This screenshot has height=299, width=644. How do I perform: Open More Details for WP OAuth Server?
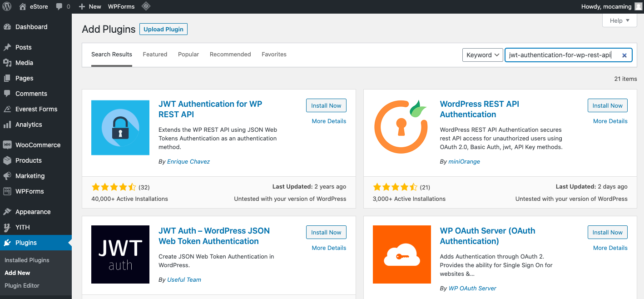[x=610, y=248]
